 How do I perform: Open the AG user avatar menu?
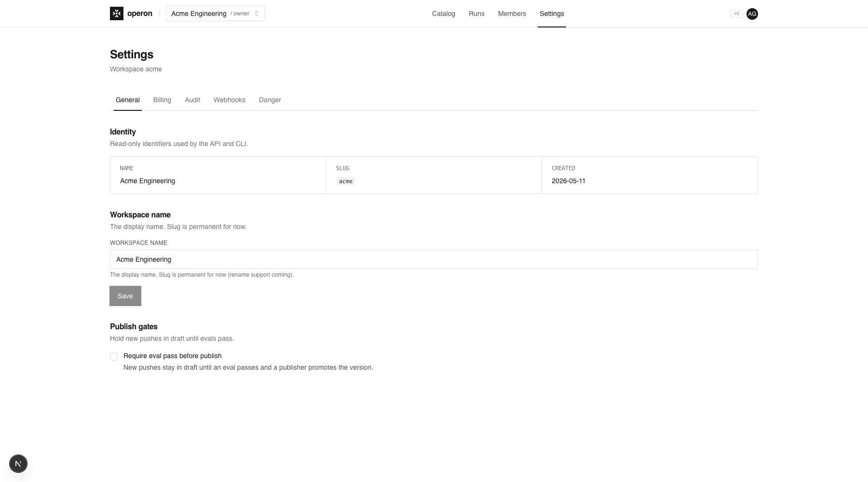coord(752,14)
